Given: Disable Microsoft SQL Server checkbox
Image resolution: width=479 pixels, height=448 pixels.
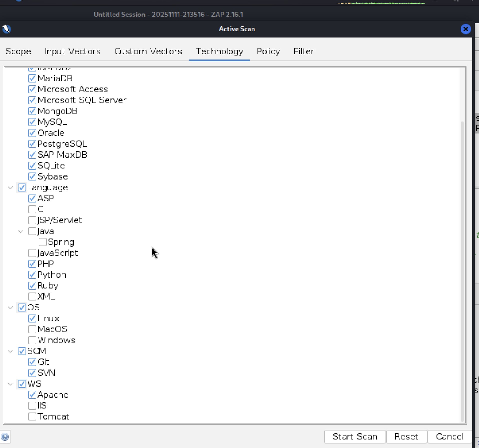Looking at the screenshot, I should [32, 100].
